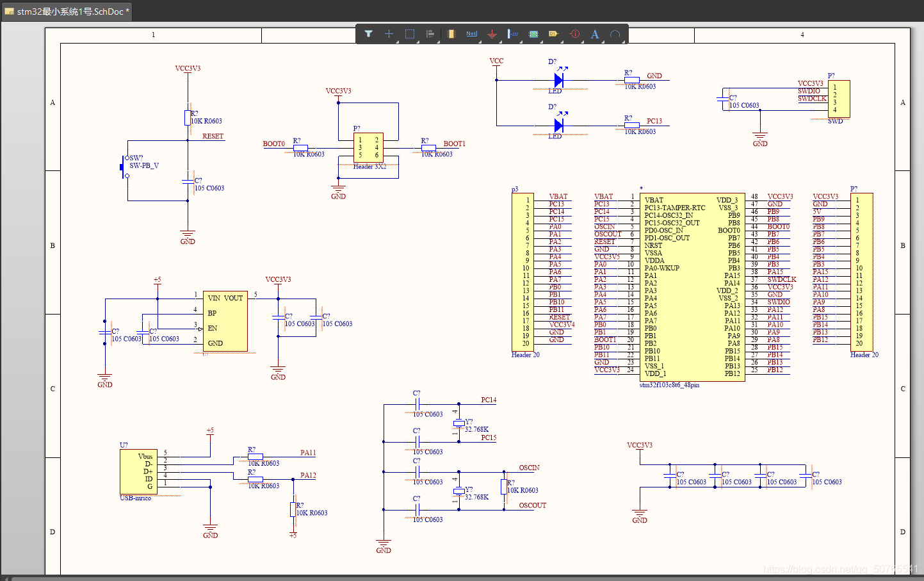Select the "PC13-TAMPER-RTC" pin name

pyautogui.click(x=675, y=208)
